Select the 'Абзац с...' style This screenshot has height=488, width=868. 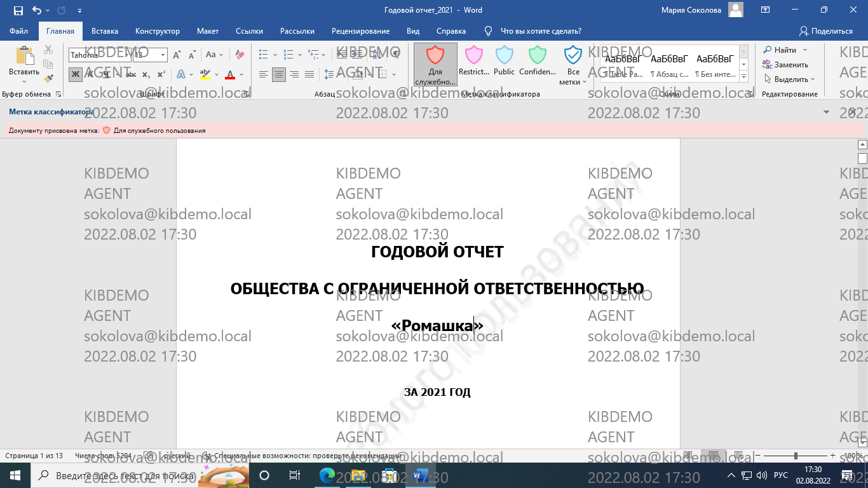click(x=669, y=64)
